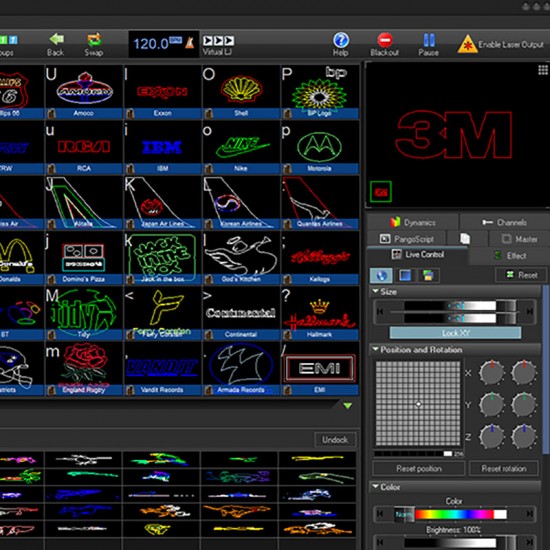Click the small icon beside Vandit Records label
The height and width of the screenshot is (550, 550).
point(130,390)
